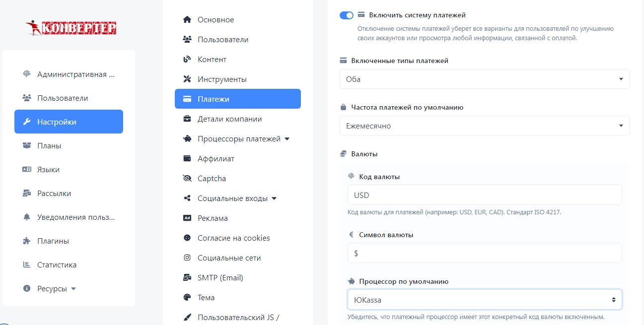This screenshot has width=644, height=325.
Task: Click the wrench icon in Настройки
Action: pyautogui.click(x=27, y=122)
